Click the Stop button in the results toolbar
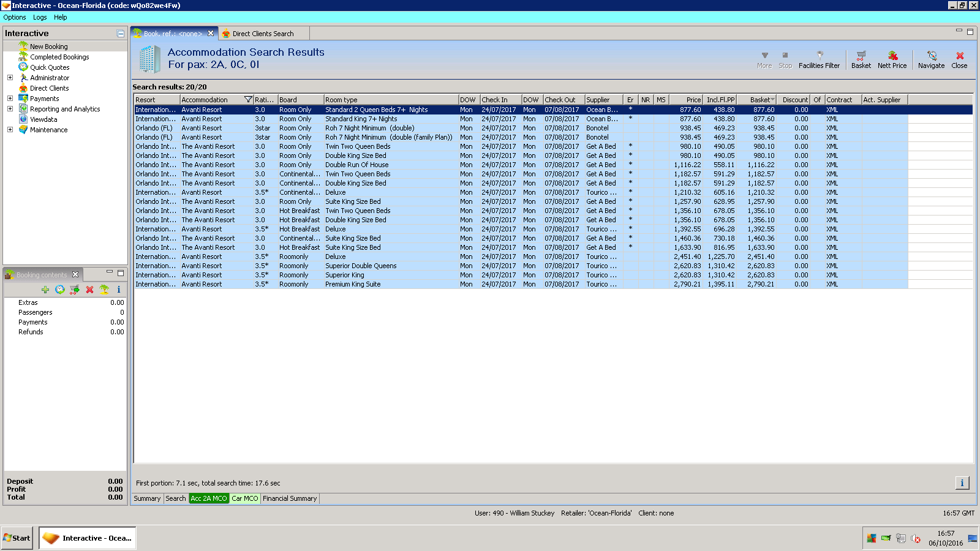Screen dimensions: 980x551 pyautogui.click(x=785, y=59)
